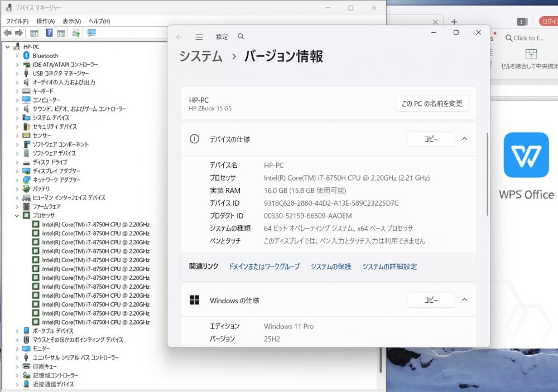Click the 16.0 GB RAM value text
The height and width of the screenshot is (392, 558).
pyautogui.click(x=305, y=191)
